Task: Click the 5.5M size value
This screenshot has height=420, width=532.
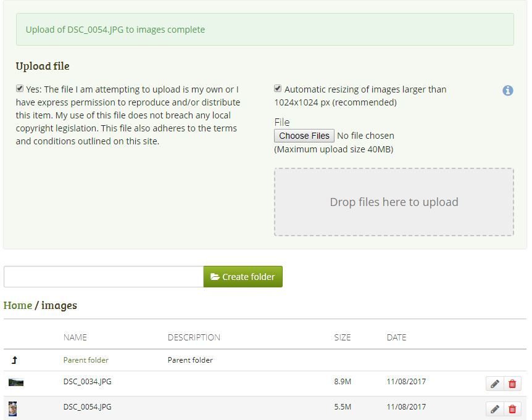Action: coord(343,407)
